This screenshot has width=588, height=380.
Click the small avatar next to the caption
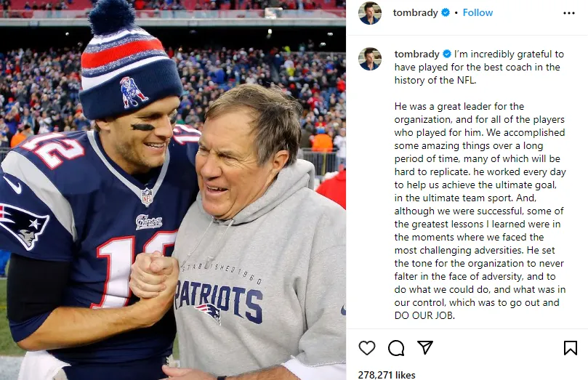[x=370, y=59]
